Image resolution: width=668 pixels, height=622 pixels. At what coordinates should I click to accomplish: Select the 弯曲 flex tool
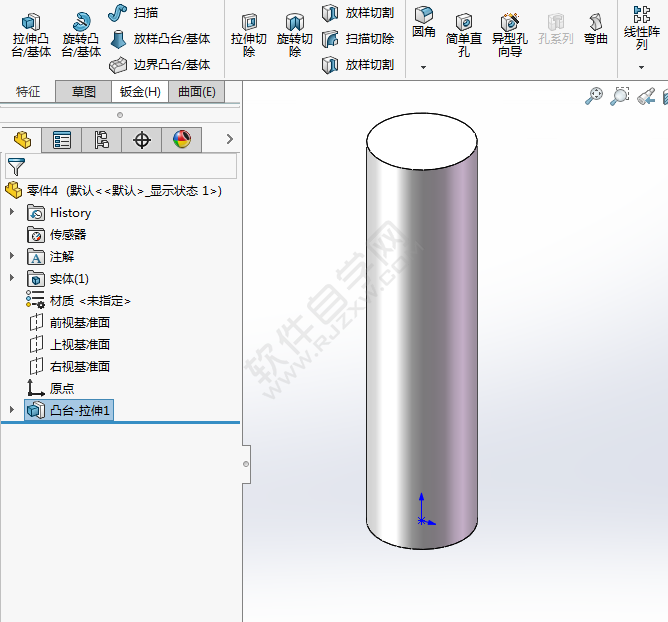tap(596, 29)
